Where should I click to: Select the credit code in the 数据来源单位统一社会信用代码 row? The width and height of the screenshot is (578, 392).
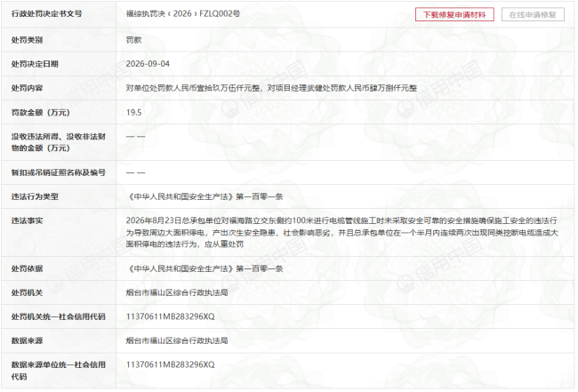(x=171, y=364)
